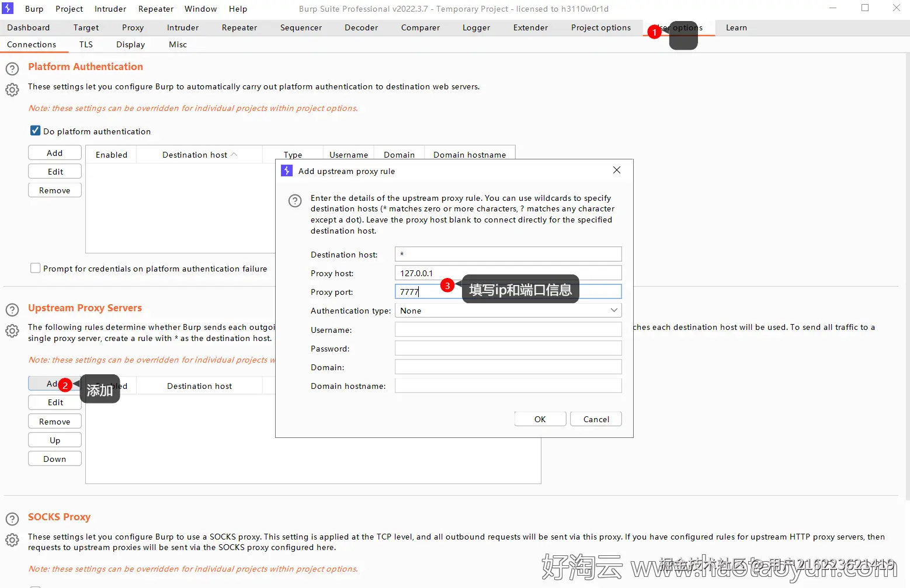The height and width of the screenshot is (588, 910).
Task: Focus the Proxy host input field
Action: click(x=508, y=273)
